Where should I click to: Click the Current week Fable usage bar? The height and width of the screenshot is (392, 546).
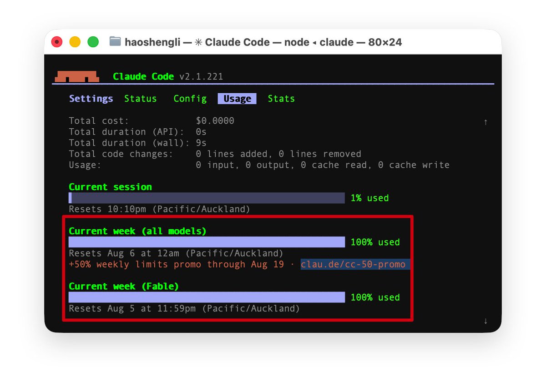207,297
